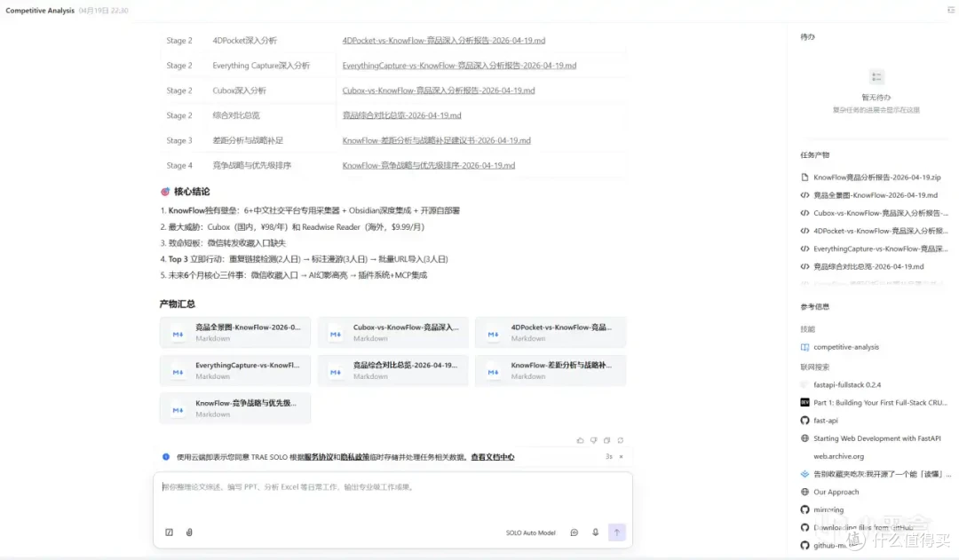This screenshot has height=560, width=959.
Task: Open 4DPocket-vs-KnowFlow report link in table
Action: pos(443,40)
